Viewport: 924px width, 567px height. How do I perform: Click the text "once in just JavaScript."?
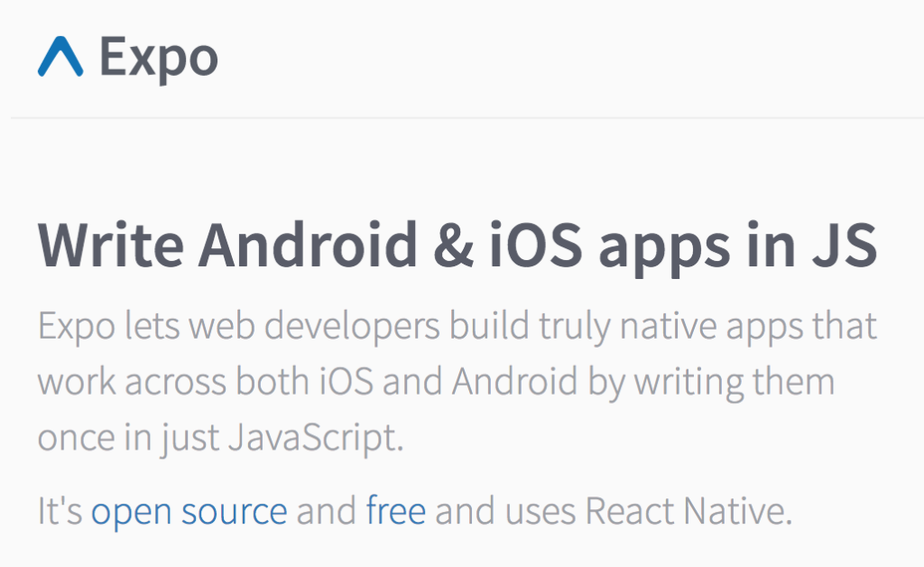[x=220, y=439]
